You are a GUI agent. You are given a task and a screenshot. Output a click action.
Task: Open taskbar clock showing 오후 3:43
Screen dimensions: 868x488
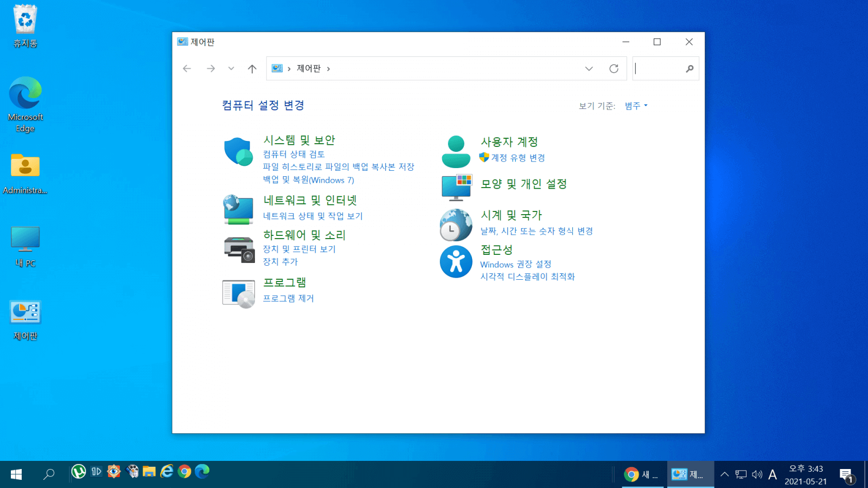pos(806,475)
